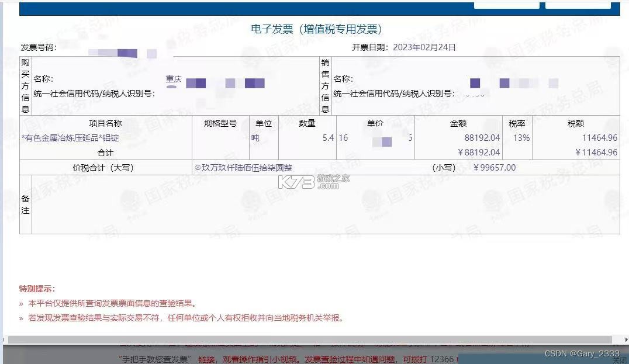This screenshot has width=629, height=364.
Task: Click the 项目名称 column header
Action: 105,123
